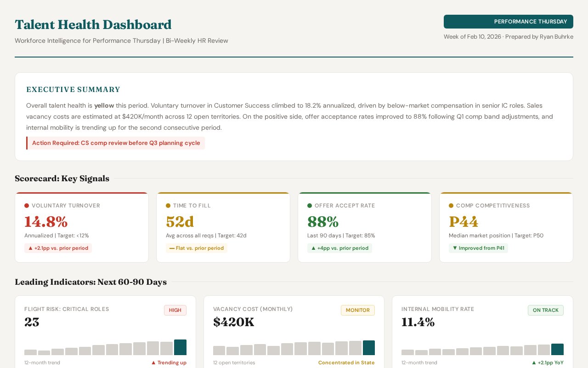This screenshot has height=368, width=588.
Task: Open the Talent Health Dashboard title menu
Action: pyautogui.click(x=93, y=25)
